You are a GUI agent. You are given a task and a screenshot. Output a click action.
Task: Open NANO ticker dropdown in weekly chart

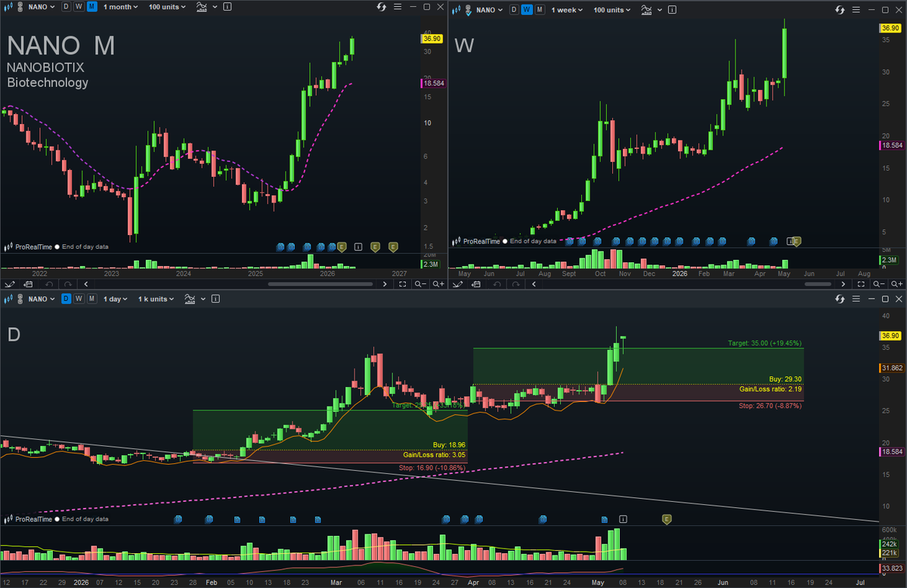(x=488, y=11)
